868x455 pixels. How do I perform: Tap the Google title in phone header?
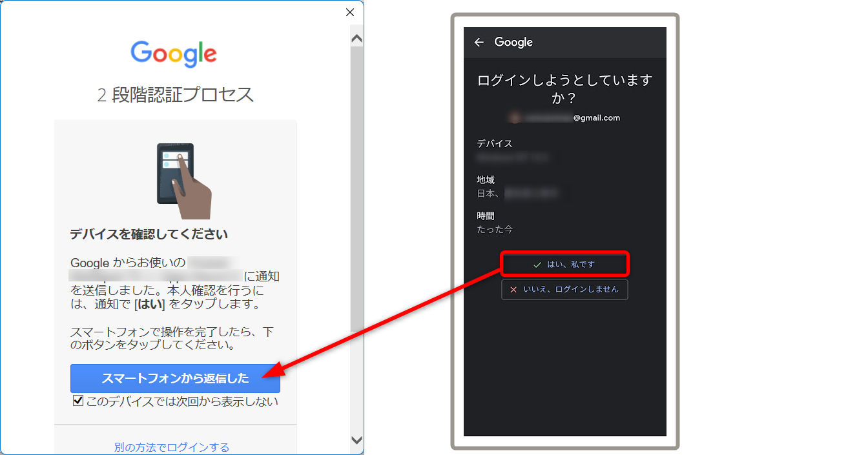click(x=513, y=43)
